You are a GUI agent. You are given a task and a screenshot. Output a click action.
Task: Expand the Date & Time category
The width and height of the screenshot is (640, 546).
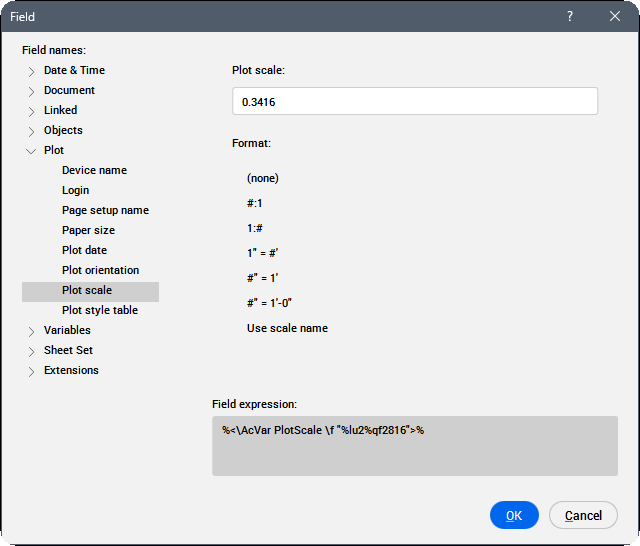pyautogui.click(x=32, y=71)
